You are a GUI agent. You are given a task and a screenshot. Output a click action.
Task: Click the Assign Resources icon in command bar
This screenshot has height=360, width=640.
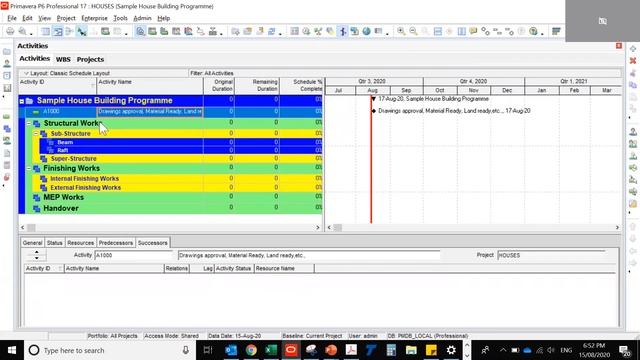pos(633,132)
